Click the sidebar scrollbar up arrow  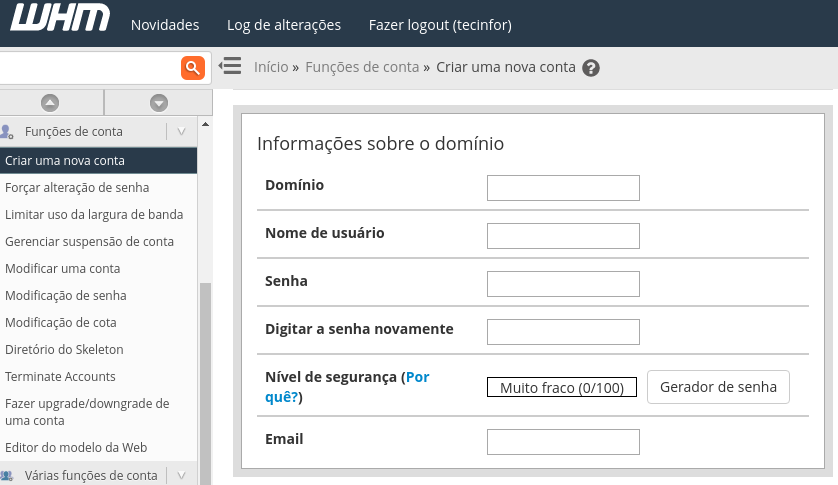tap(205, 124)
